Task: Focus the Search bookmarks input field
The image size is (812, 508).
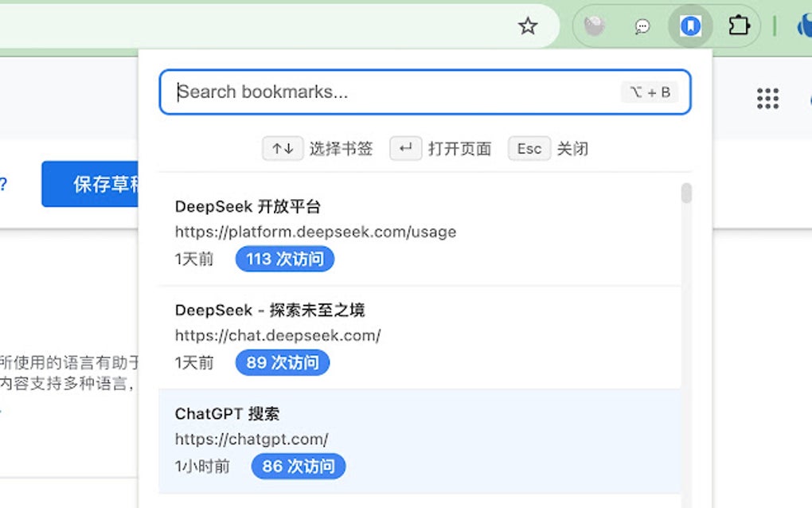Action: (424, 92)
